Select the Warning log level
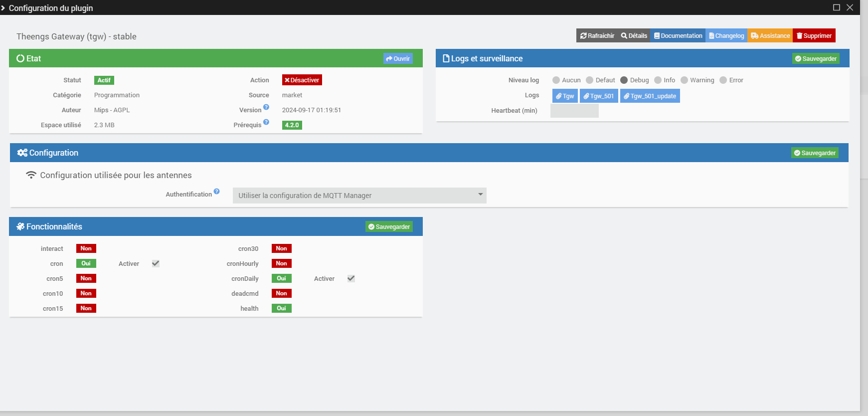This screenshot has width=868, height=416. pos(684,80)
